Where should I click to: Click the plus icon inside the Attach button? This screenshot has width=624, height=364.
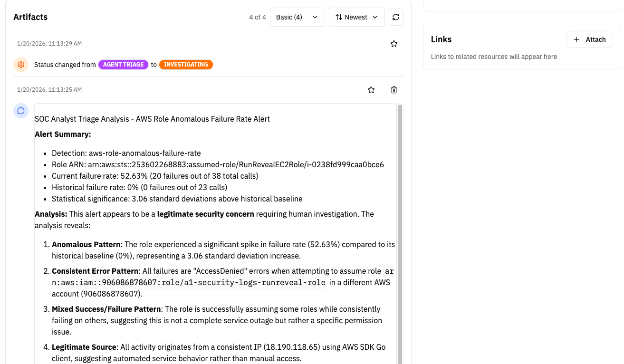(x=576, y=39)
